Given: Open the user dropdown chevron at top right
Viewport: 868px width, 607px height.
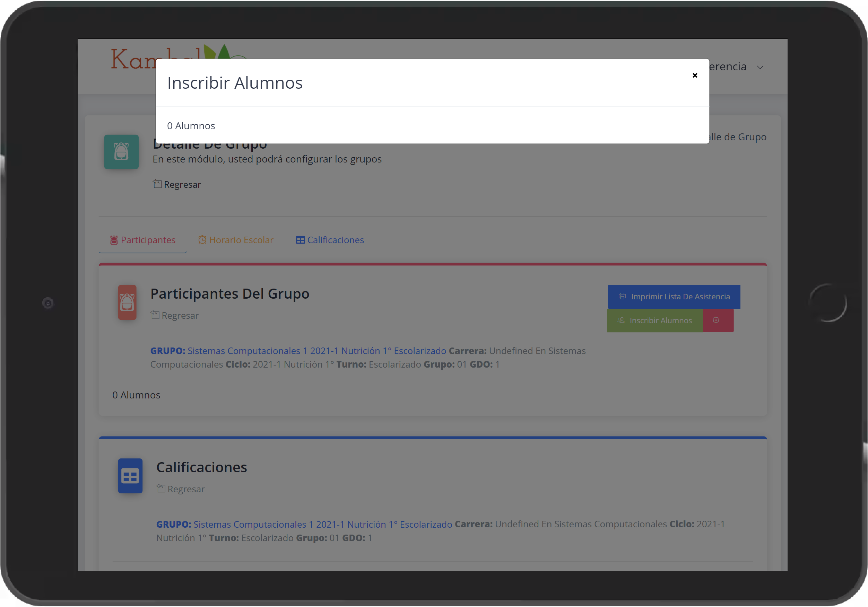Looking at the screenshot, I should point(760,67).
